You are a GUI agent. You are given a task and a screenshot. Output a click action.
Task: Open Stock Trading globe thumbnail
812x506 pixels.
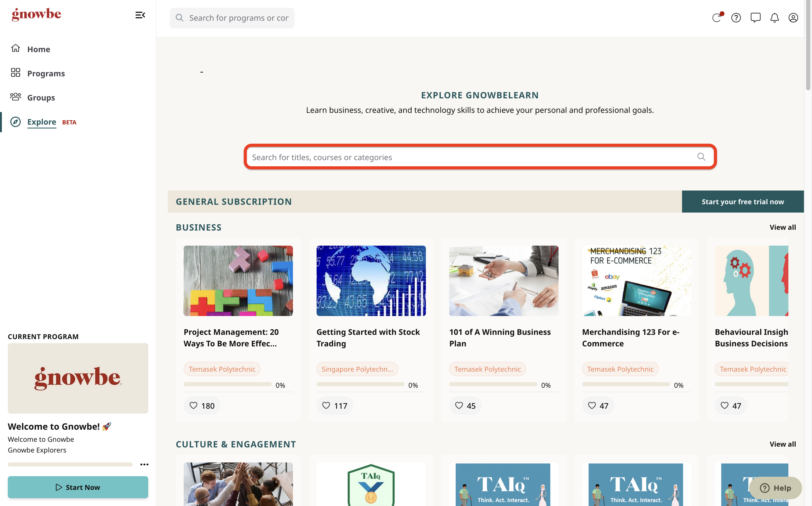[x=371, y=281]
